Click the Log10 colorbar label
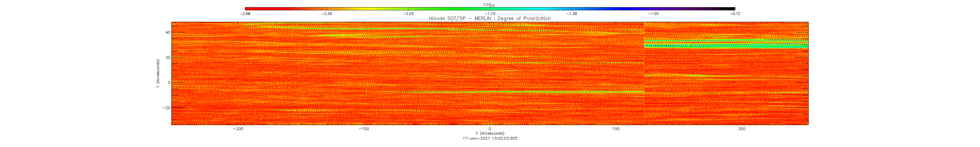The width and height of the screenshot is (980, 147). point(489,4)
